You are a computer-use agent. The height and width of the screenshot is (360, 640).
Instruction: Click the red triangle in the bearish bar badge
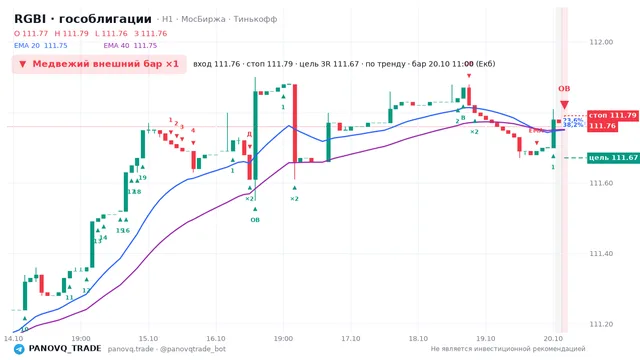(23, 64)
